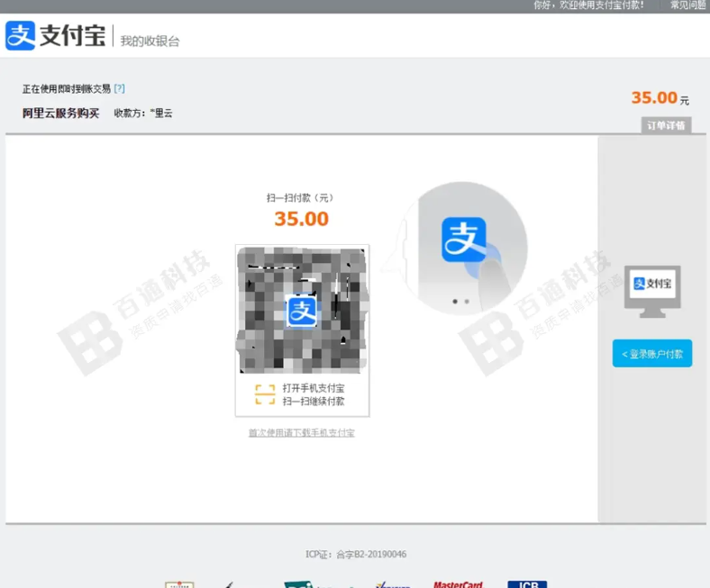Click the blurred QR code image
This screenshot has width=710, height=588.
[x=302, y=310]
